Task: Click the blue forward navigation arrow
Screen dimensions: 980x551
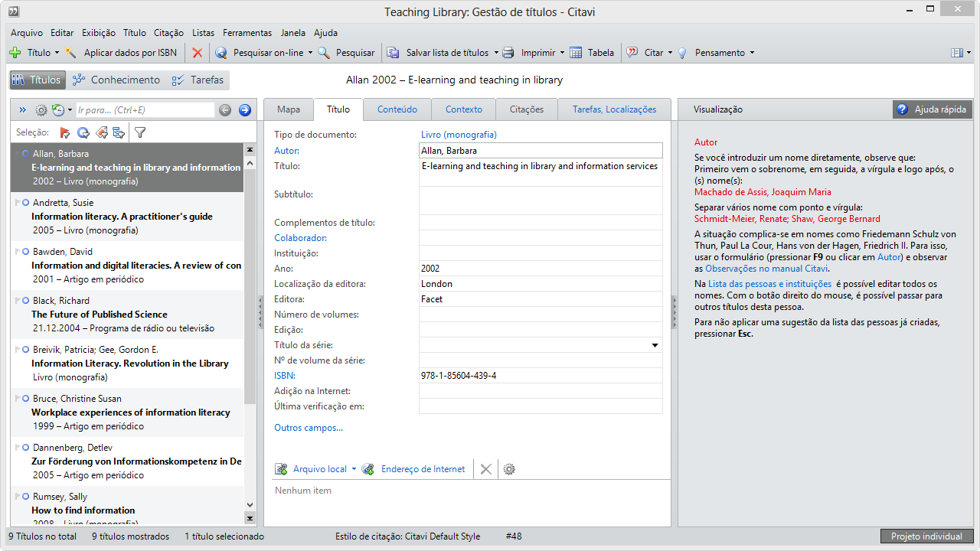Action: 245,110
